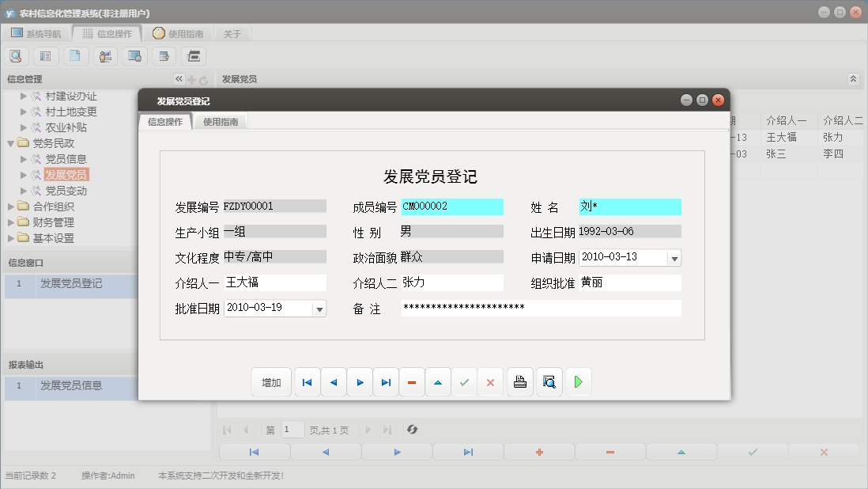Collapse the 信息管理 sidebar panel

[179, 78]
